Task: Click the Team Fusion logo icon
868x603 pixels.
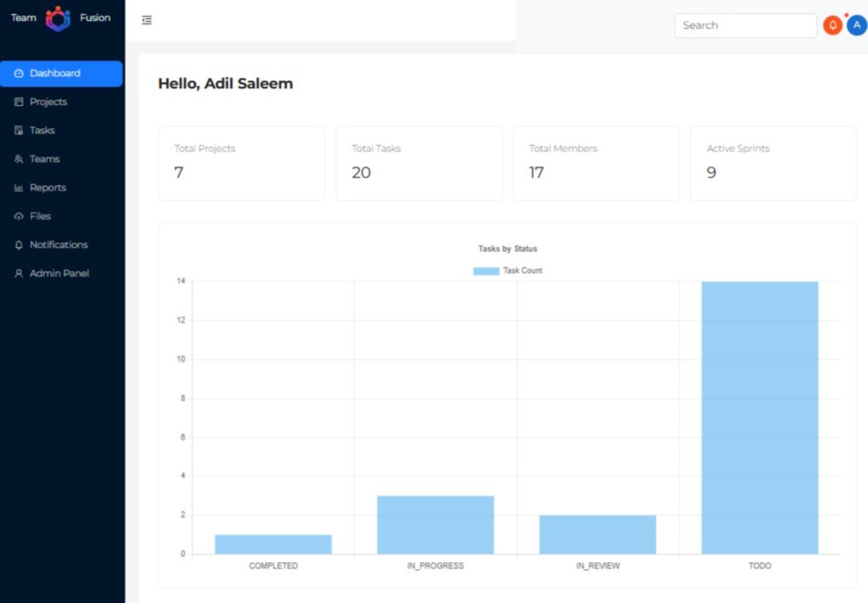Action: (x=57, y=19)
